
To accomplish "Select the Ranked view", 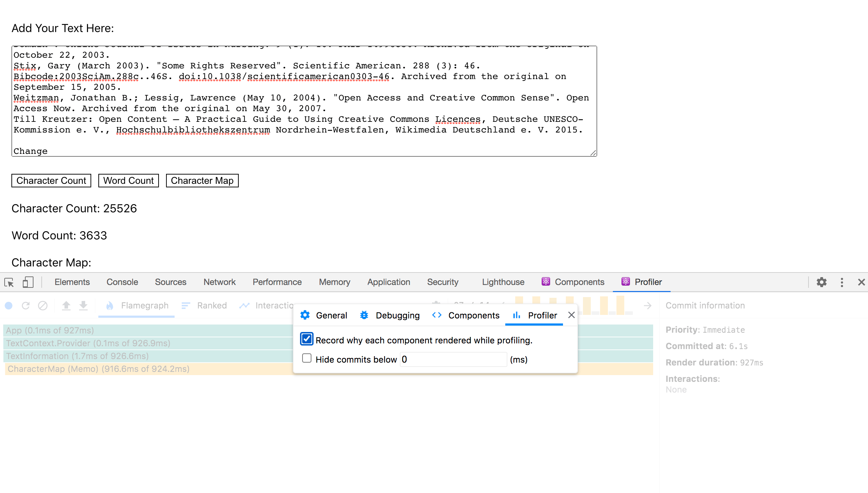I will (204, 306).
